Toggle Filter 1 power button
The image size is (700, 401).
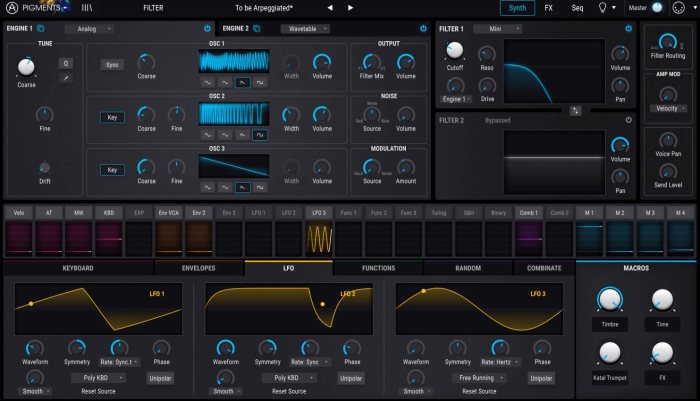click(629, 29)
